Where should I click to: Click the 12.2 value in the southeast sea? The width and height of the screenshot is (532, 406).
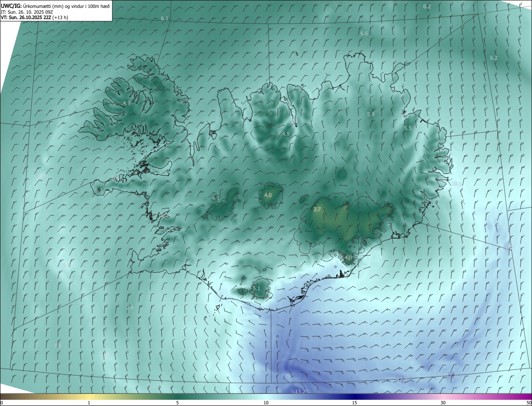tap(451, 376)
